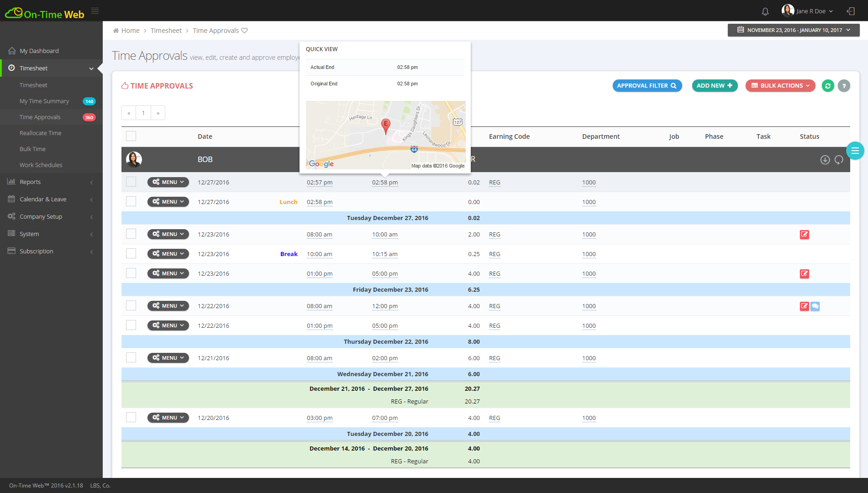Click the Add New button
The width and height of the screenshot is (868, 493).
714,86
